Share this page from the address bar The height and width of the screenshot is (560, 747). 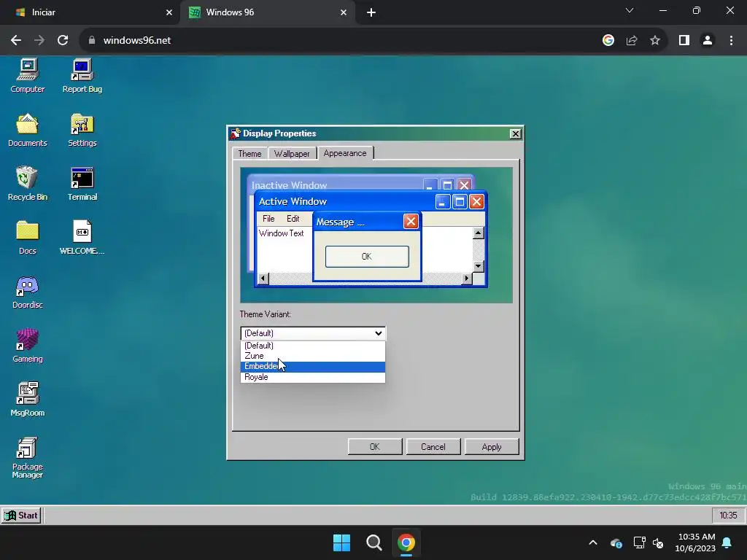(632, 41)
